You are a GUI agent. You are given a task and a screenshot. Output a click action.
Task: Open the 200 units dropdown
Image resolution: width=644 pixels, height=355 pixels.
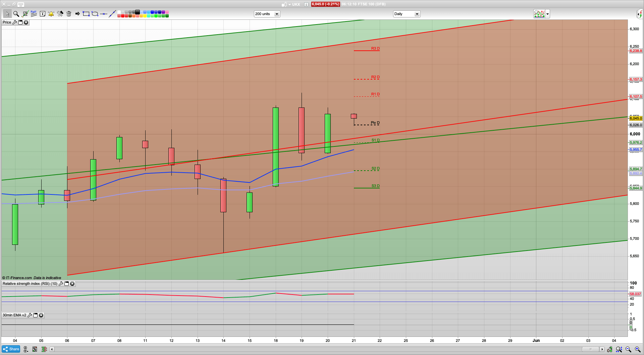point(277,14)
